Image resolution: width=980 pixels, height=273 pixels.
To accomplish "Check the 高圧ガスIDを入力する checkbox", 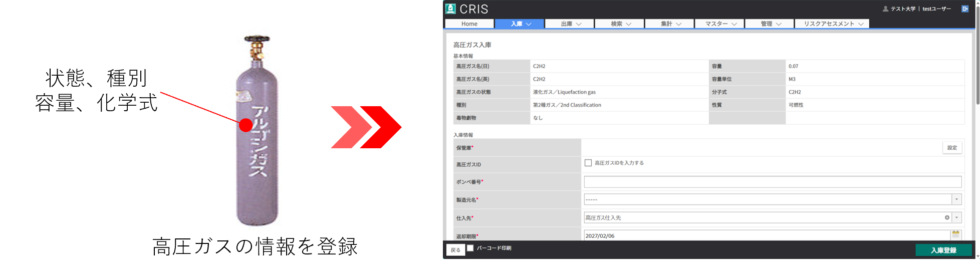I will coord(588,163).
